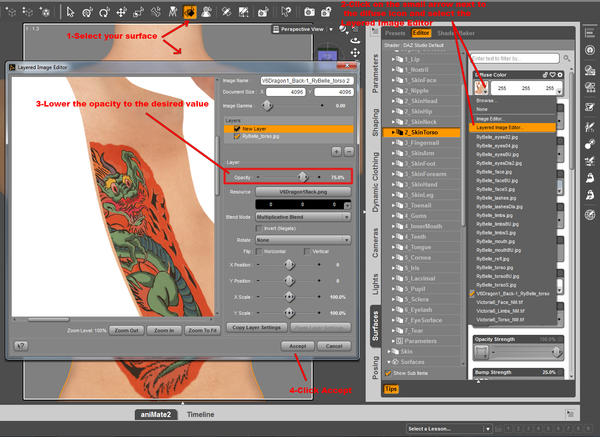Open the Rotate None dropdown
Screen dimensions: 600x437
pyautogui.click(x=303, y=240)
